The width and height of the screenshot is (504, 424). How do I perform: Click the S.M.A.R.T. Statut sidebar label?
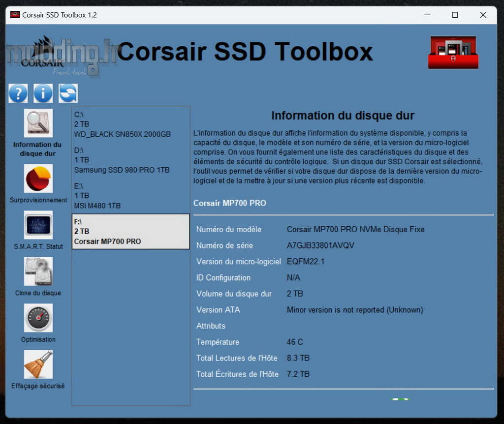pyautogui.click(x=38, y=246)
